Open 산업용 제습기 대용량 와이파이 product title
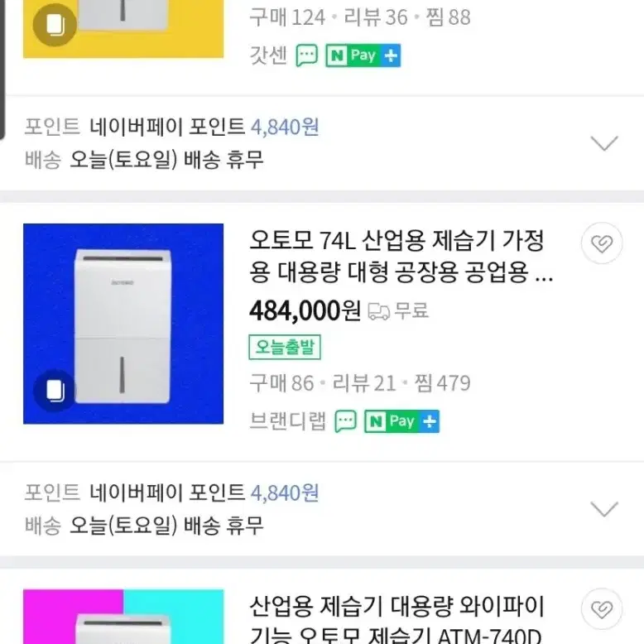 [396, 619]
